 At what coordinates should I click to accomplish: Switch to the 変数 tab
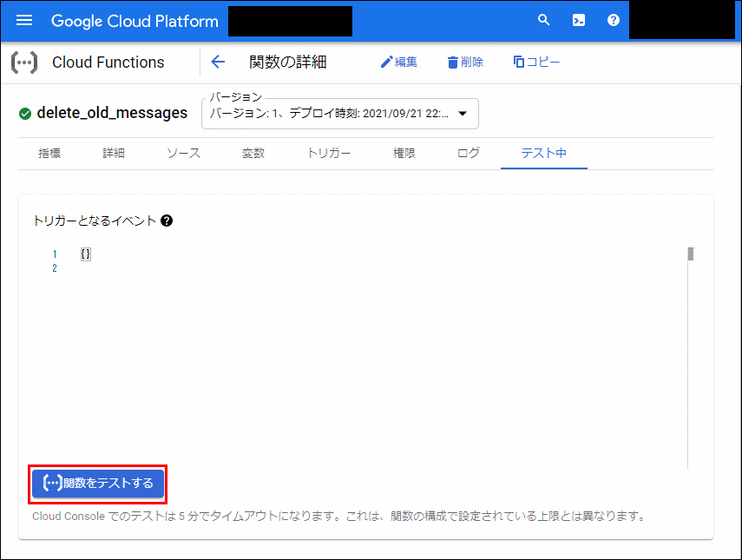point(253,154)
